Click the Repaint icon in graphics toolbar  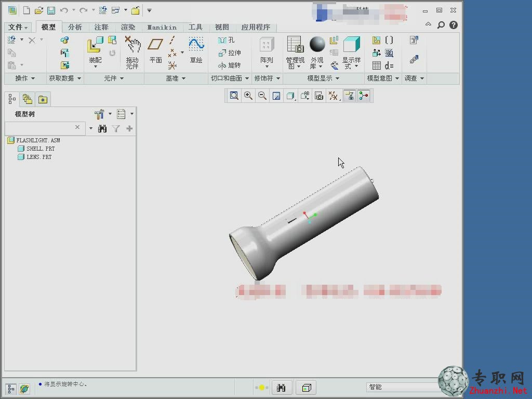pyautogui.click(x=276, y=96)
